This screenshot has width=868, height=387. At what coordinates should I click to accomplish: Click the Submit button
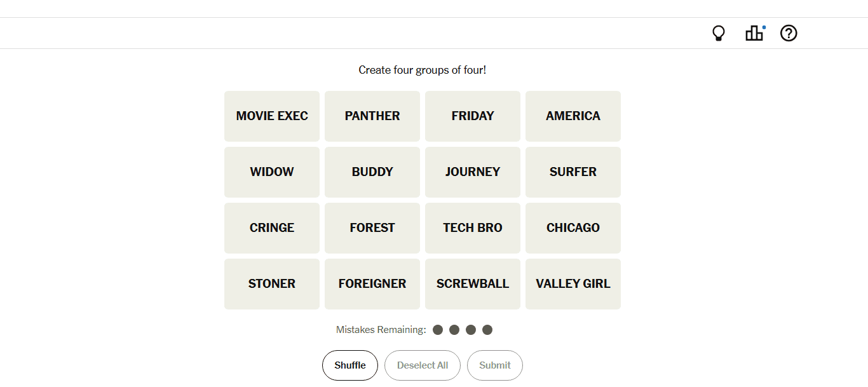[495, 365]
